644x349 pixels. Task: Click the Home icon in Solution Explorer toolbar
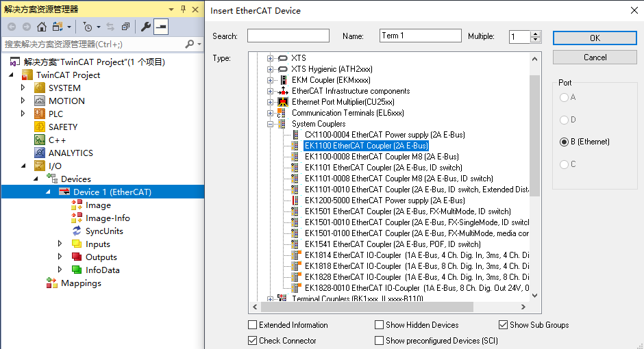42,27
